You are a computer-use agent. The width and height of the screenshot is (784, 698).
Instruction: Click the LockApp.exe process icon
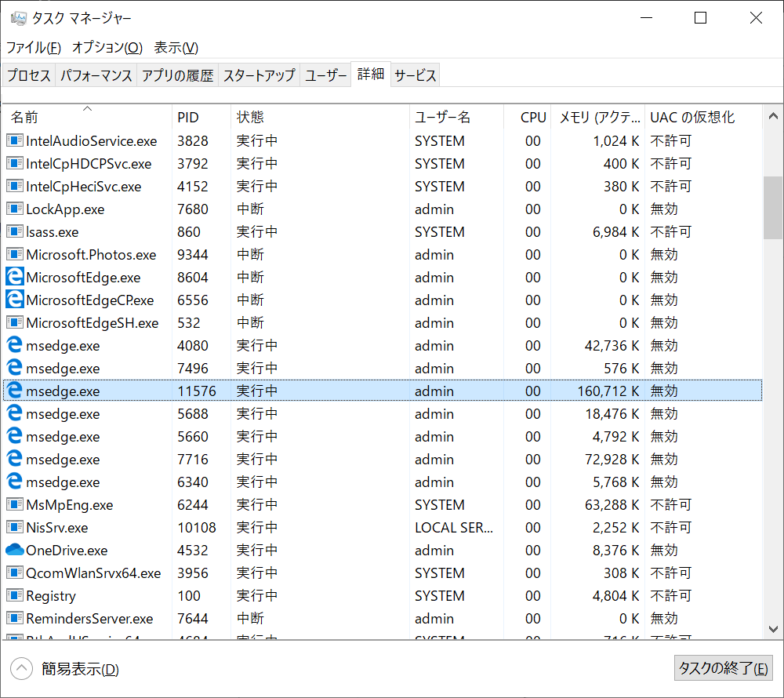tap(14, 209)
